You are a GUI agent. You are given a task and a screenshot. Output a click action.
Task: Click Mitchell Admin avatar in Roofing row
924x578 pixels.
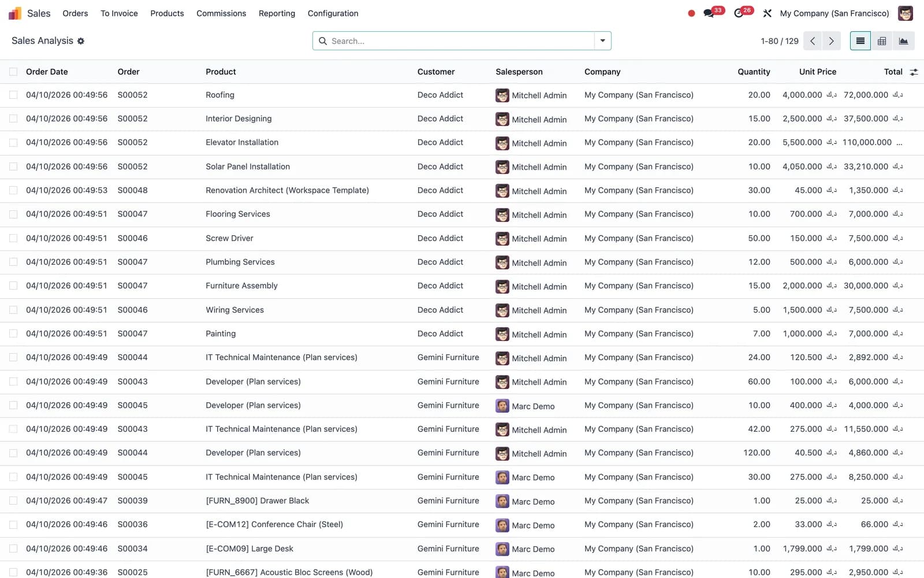click(502, 95)
